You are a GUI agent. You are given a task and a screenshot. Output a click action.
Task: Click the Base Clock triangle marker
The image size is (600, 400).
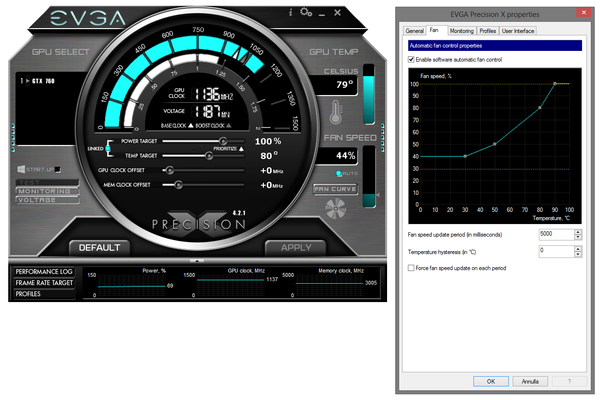click(x=191, y=126)
